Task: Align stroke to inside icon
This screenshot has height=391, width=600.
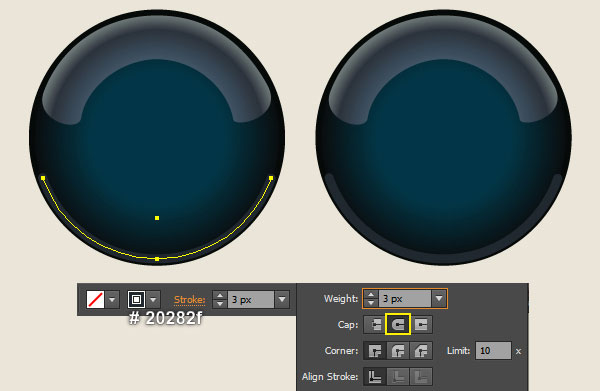Action: [x=398, y=376]
